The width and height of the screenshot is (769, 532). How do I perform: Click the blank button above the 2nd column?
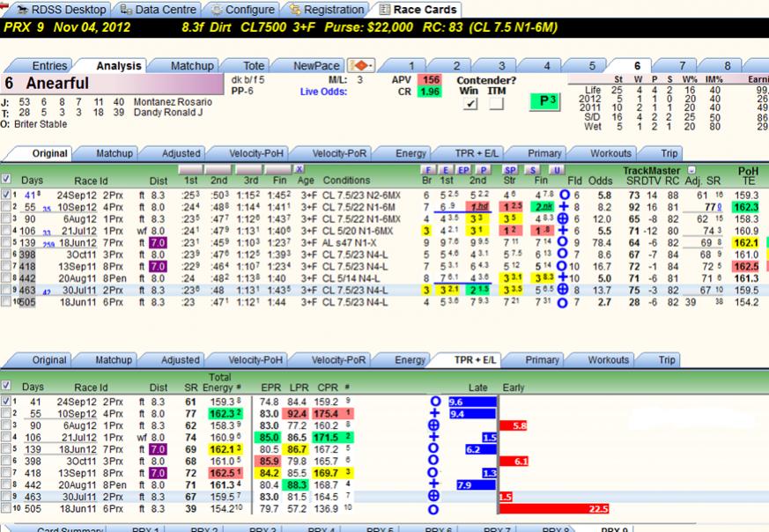coord(218,170)
